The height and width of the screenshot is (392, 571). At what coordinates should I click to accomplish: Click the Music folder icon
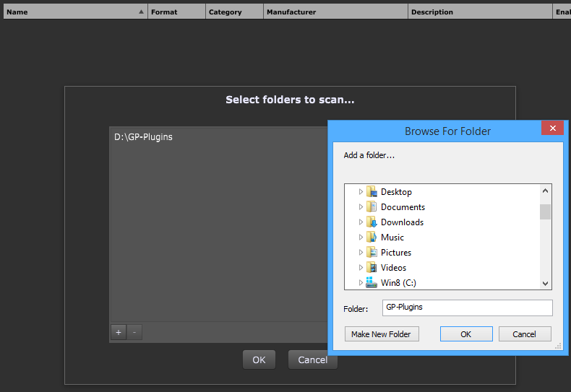click(x=372, y=237)
